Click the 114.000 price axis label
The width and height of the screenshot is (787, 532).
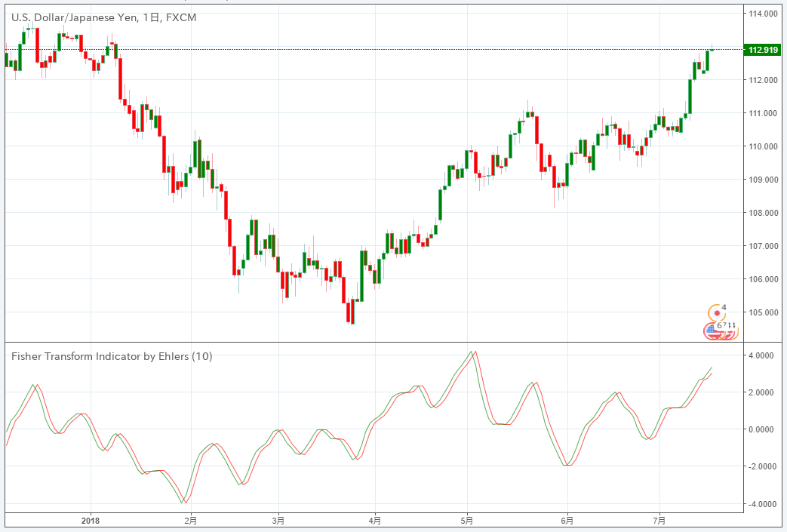coord(763,14)
